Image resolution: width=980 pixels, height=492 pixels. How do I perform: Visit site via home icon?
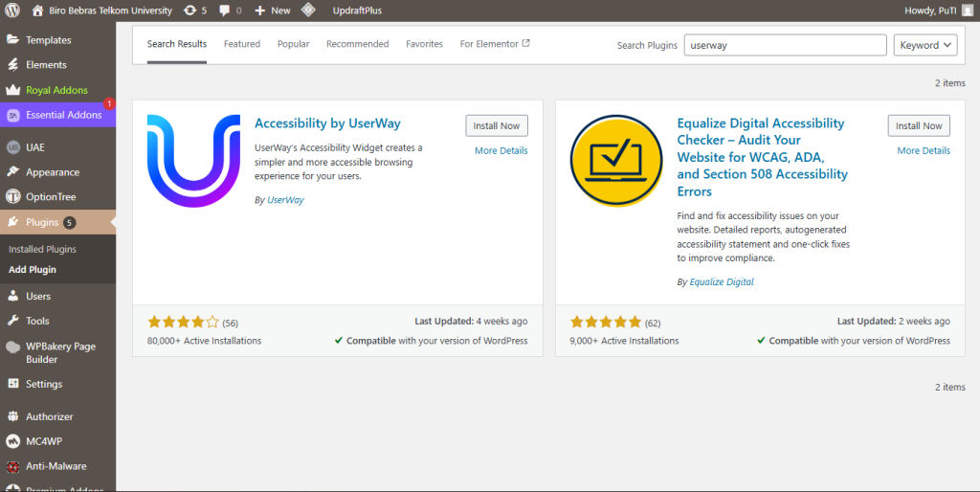(x=37, y=10)
